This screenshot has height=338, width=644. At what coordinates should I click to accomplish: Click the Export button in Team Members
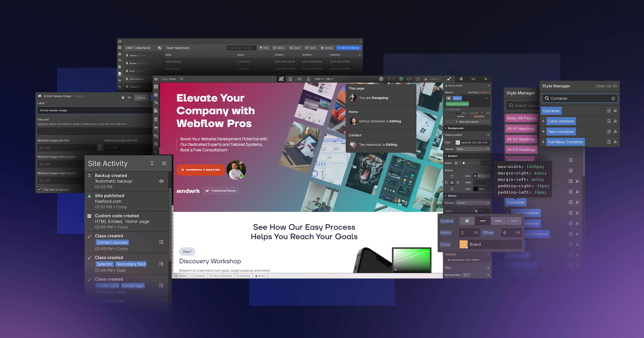click(x=295, y=48)
